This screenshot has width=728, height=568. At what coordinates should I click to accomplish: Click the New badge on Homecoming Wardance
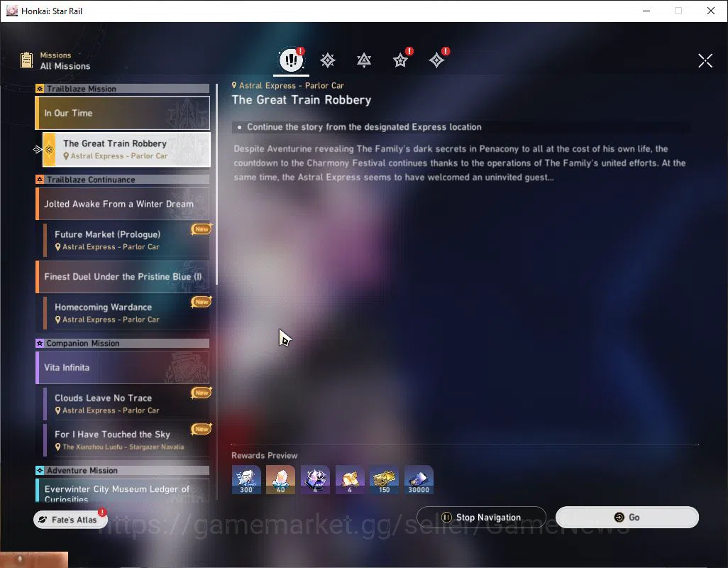click(x=202, y=302)
